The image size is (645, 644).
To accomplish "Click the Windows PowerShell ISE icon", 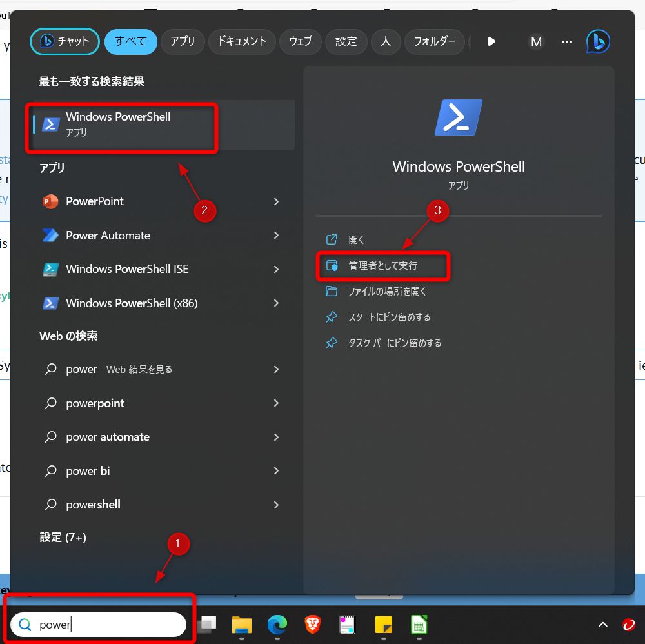I will [x=50, y=269].
